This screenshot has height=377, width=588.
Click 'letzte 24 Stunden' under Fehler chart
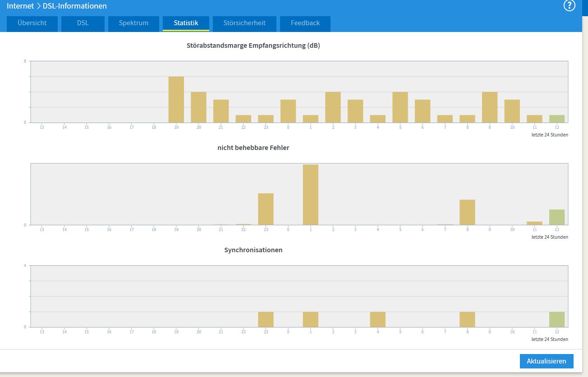click(550, 237)
